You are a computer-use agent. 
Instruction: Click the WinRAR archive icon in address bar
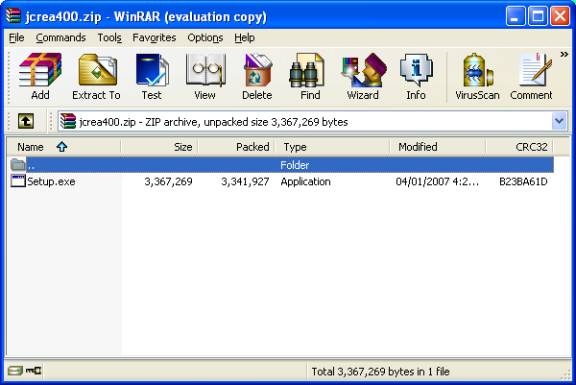tap(68, 121)
